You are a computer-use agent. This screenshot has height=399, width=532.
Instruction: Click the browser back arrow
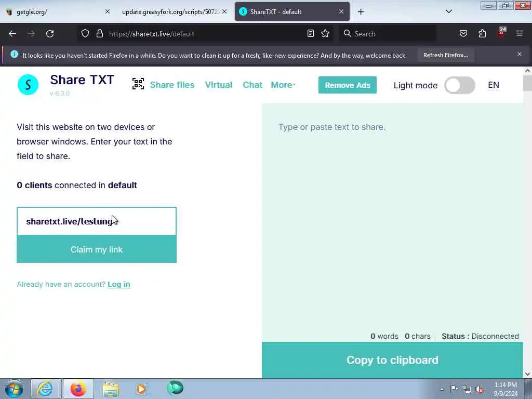click(12, 34)
